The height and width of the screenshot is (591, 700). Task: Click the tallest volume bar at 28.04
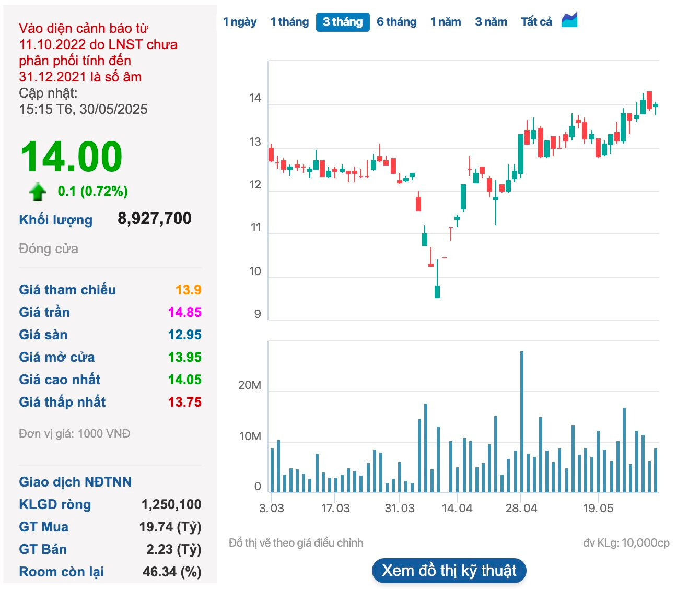point(522,422)
